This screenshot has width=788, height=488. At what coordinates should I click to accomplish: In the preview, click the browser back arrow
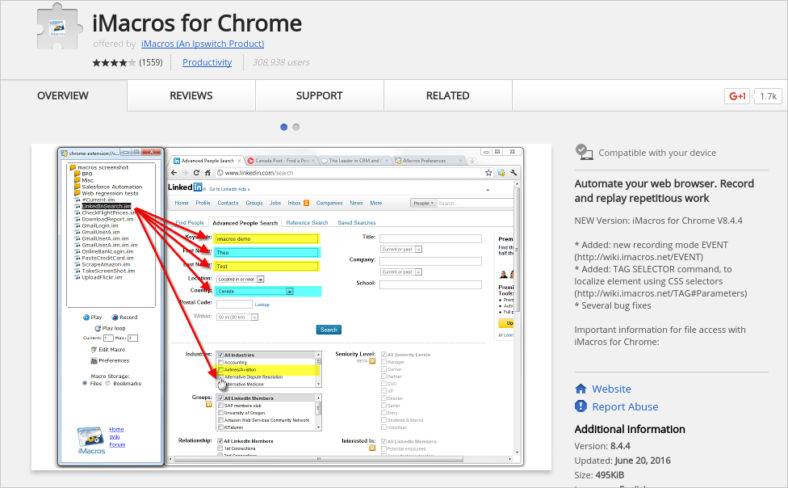174,172
